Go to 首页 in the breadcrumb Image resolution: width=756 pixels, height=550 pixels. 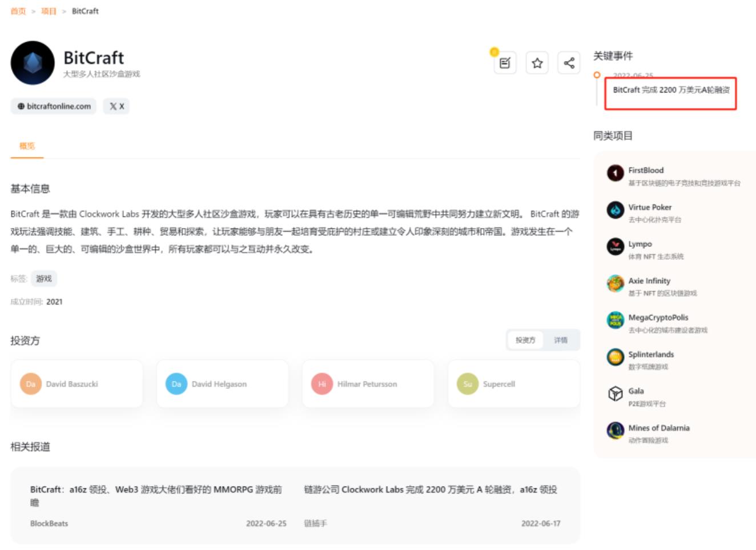[x=18, y=11]
